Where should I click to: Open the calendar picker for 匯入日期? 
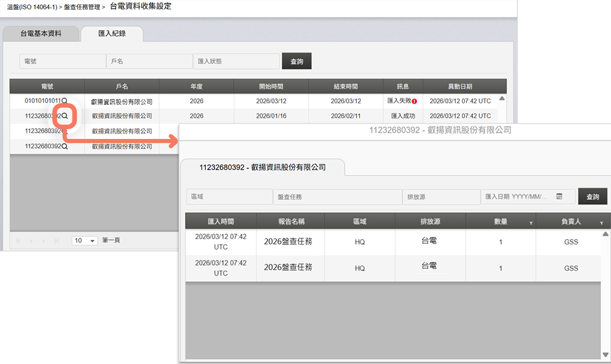(559, 196)
